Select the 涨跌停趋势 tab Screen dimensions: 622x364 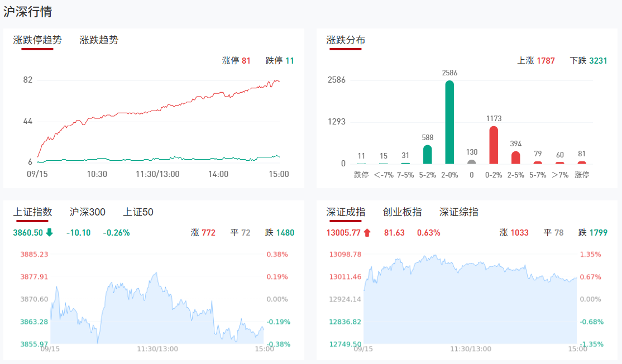pyautogui.click(x=37, y=40)
